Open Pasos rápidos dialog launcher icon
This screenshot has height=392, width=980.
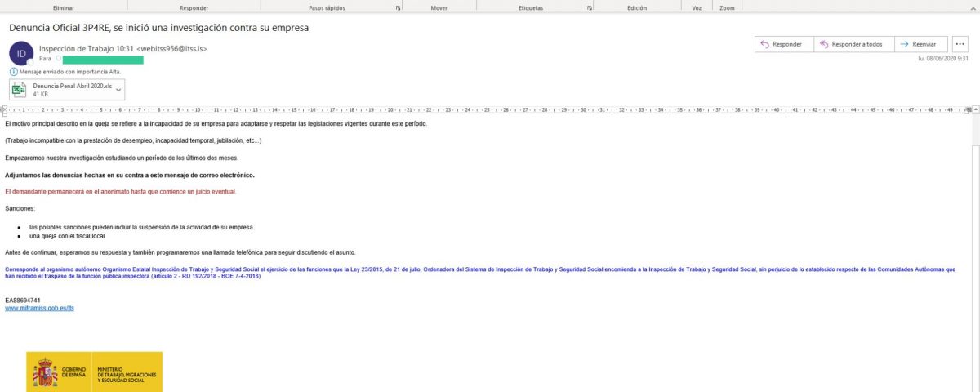click(398, 7)
